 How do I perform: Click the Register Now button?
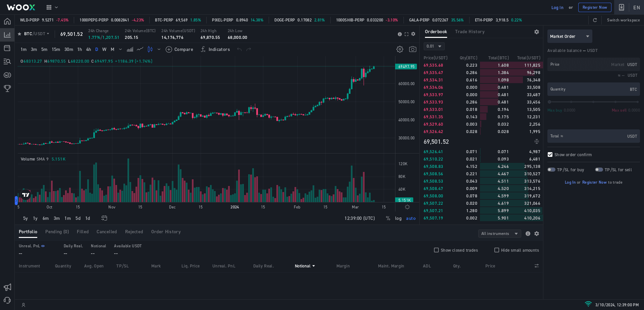click(x=595, y=7)
